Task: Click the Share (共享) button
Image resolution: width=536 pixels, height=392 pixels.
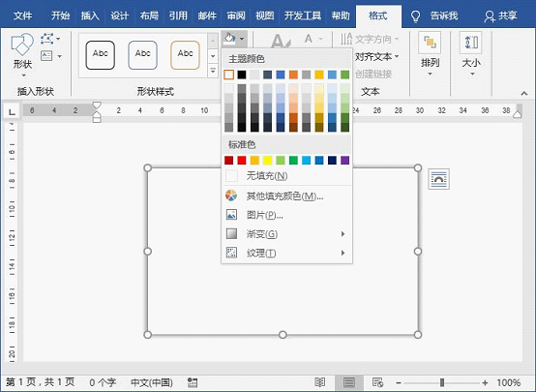Action: [x=501, y=15]
